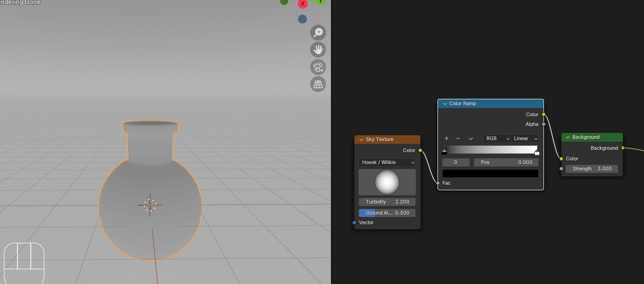Click the Ground Albedo slider
This screenshot has height=284, width=644.
click(x=387, y=213)
